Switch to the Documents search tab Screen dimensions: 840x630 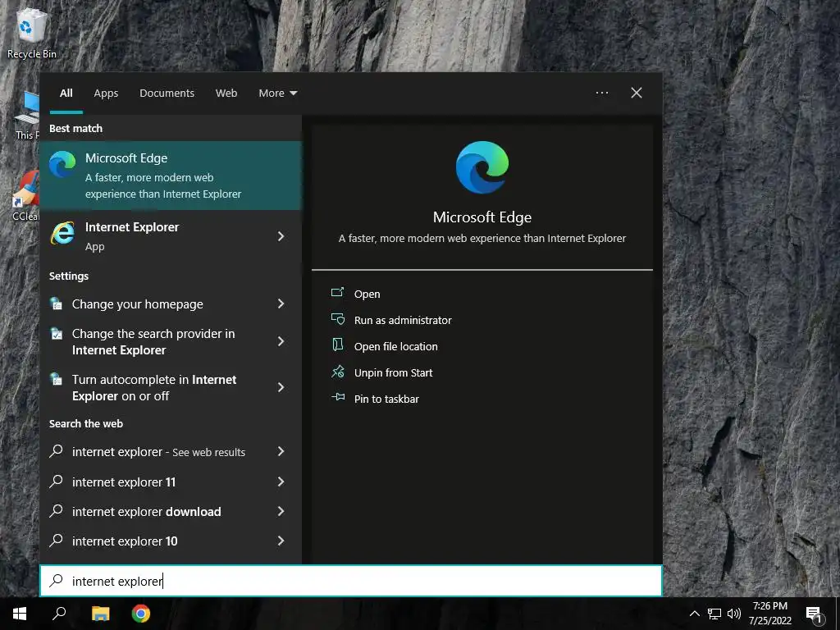[x=167, y=94]
